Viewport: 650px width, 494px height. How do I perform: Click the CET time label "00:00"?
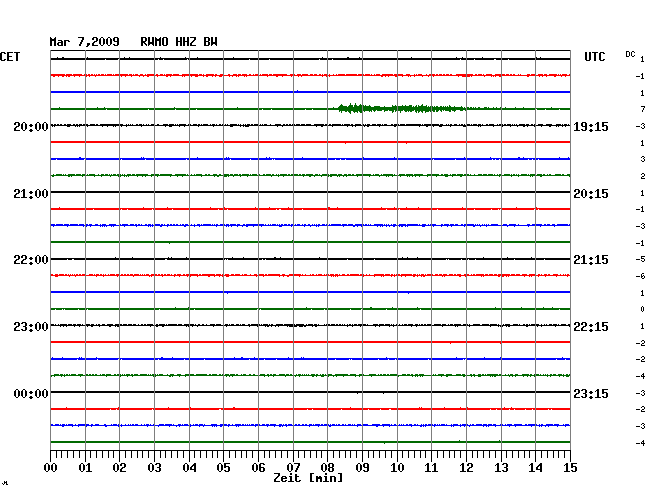coord(31,393)
